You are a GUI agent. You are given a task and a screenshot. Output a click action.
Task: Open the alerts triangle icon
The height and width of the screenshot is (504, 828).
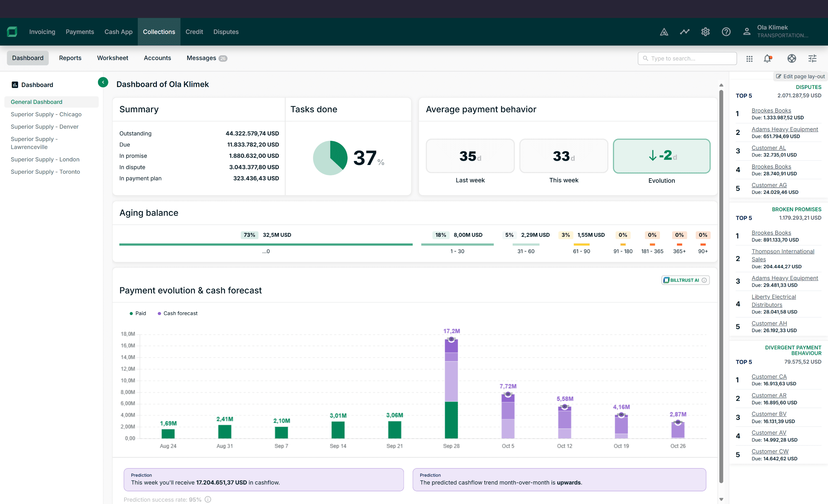[x=664, y=32]
